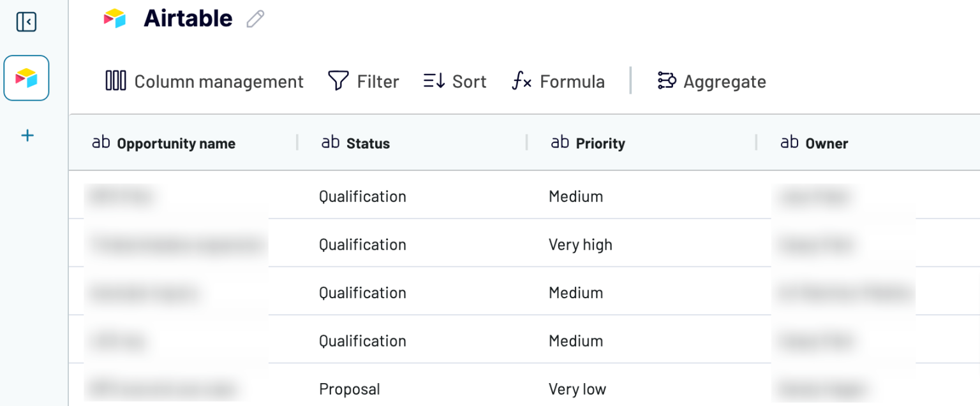980x406 pixels.
Task: Select the Very high priority cell
Action: pos(580,245)
